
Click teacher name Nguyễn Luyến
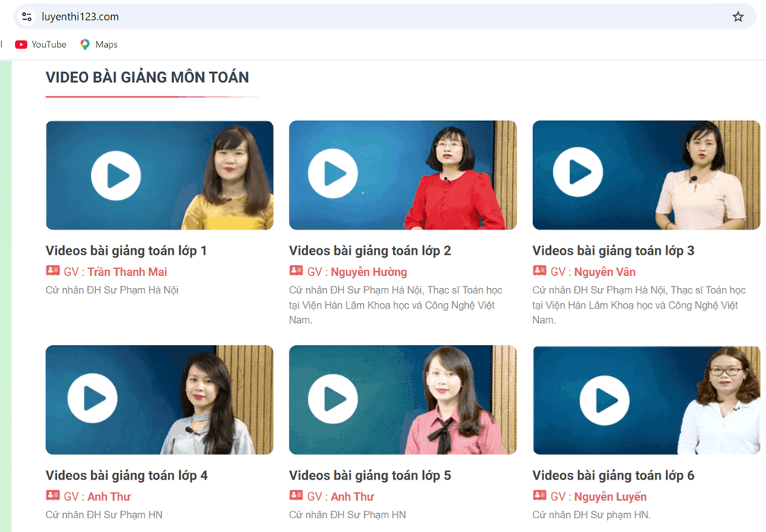click(x=610, y=496)
